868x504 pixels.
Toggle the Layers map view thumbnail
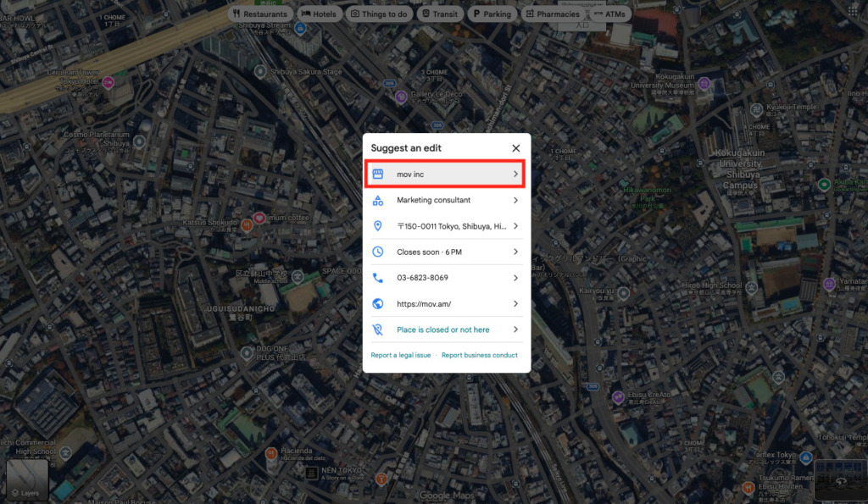pos(27,480)
